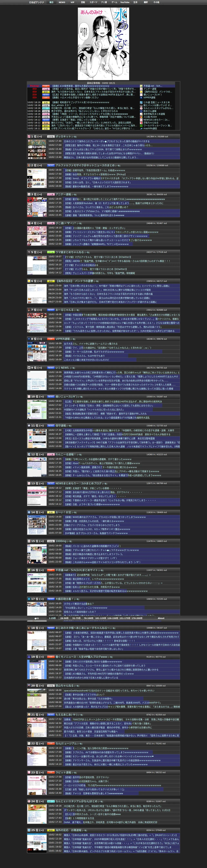Click the だめぽアンテナ site title
The image size is (207, 868).
36,2
